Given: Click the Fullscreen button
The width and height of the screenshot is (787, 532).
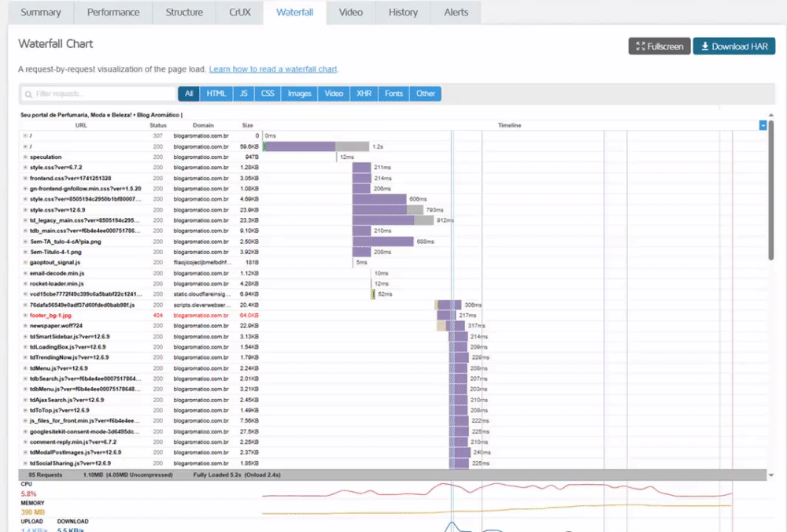Looking at the screenshot, I should pyautogui.click(x=659, y=46).
